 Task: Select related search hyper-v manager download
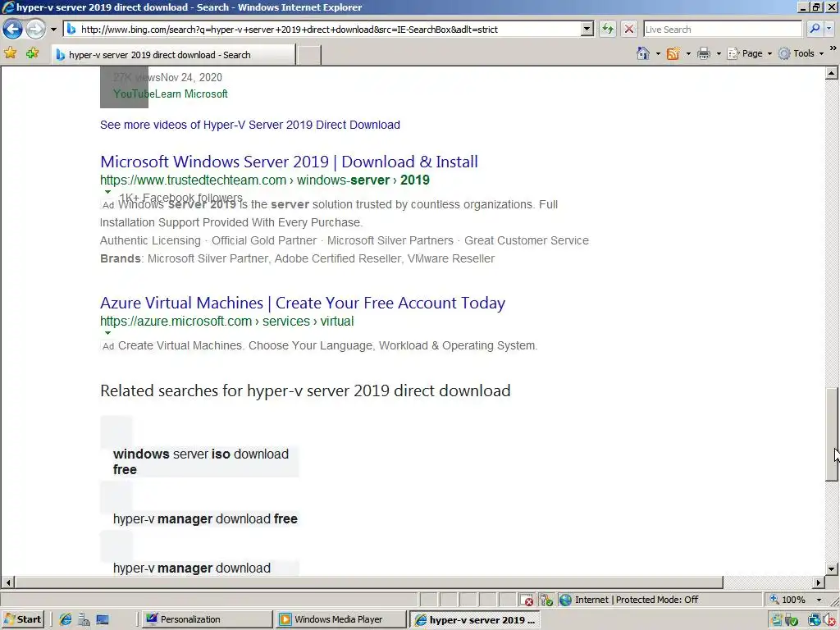(x=192, y=568)
